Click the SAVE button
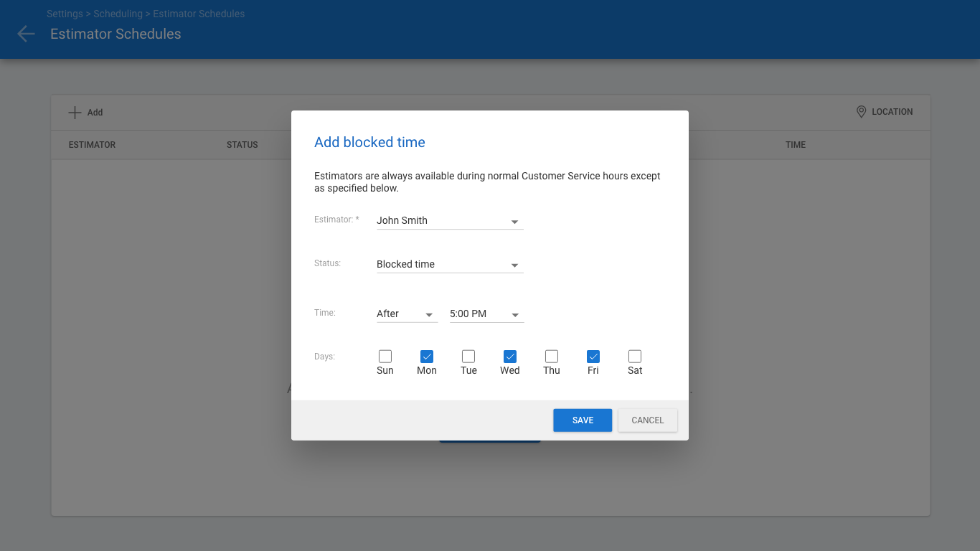Image resolution: width=980 pixels, height=551 pixels. point(583,420)
